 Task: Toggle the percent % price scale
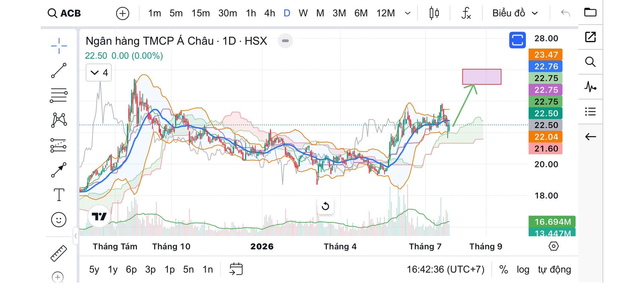[503, 270]
